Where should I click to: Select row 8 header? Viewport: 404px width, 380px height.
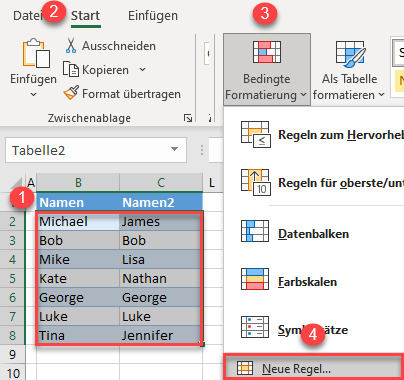coord(12,335)
